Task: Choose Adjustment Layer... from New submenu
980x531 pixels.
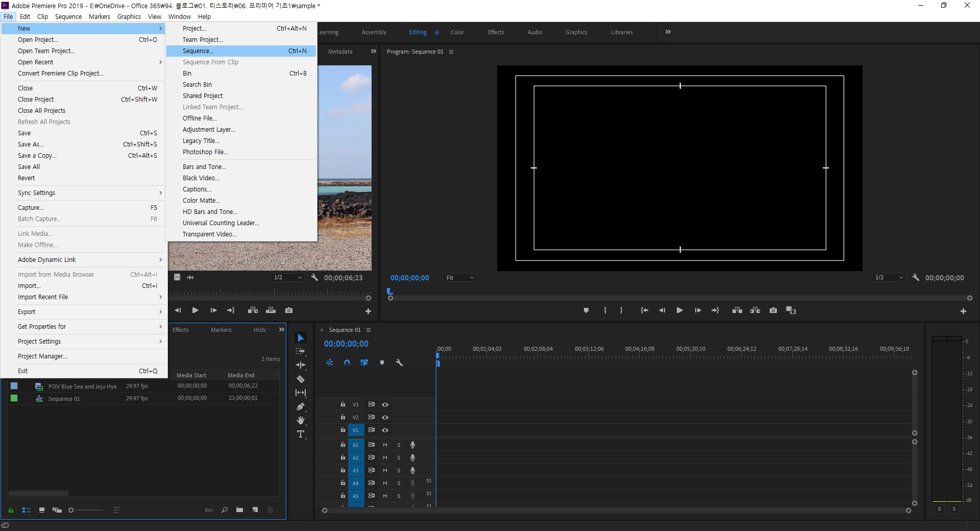Action: [x=241, y=130]
